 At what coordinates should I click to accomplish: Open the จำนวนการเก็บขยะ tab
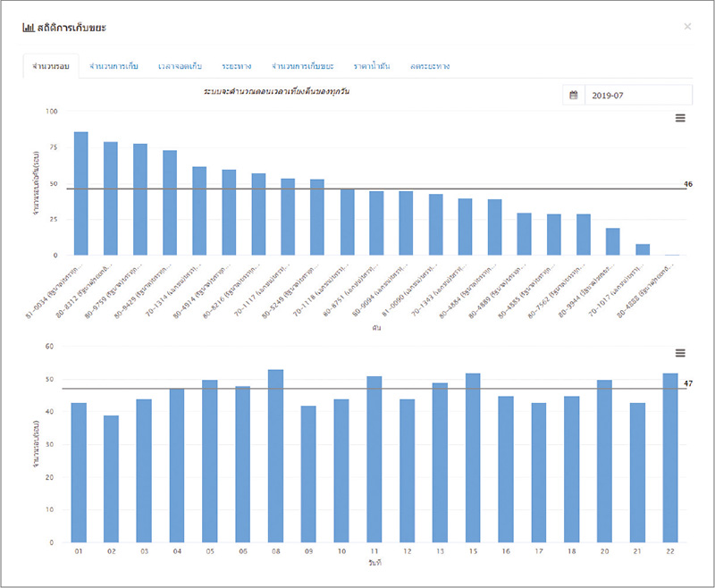tap(302, 67)
